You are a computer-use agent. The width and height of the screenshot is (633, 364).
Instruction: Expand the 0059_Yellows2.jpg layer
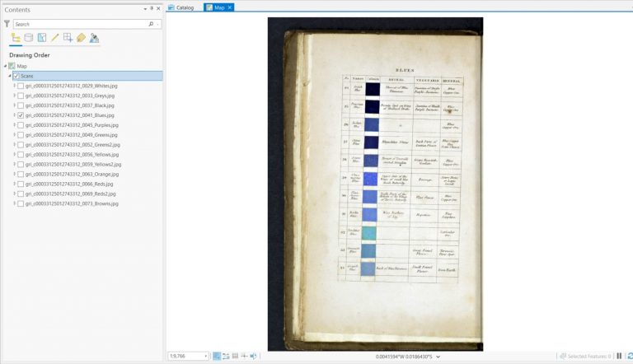(15, 164)
